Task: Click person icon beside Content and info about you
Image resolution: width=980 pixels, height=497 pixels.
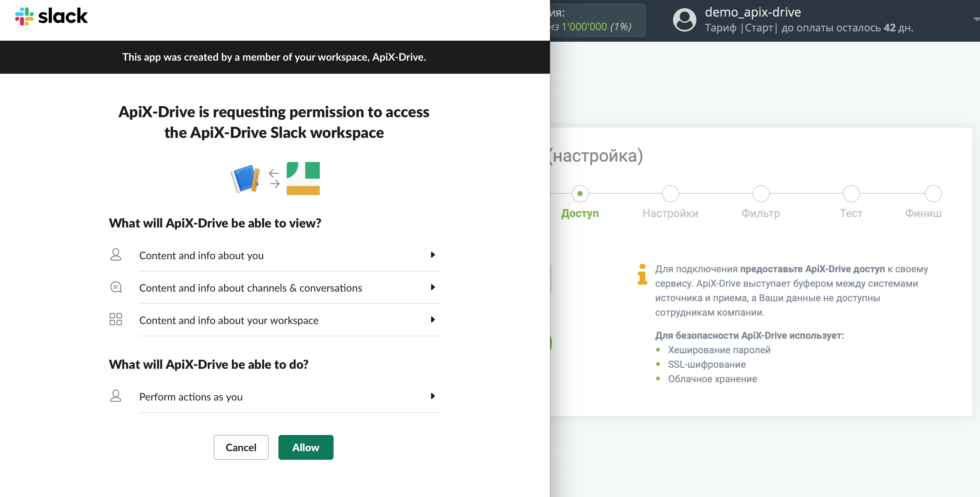Action: pos(116,255)
